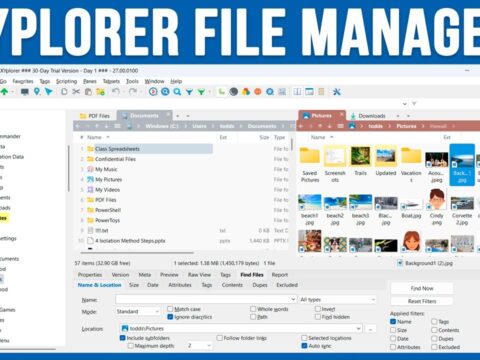Open the tab list arrow after Downloads tab
The height and width of the screenshot is (360, 480).
pyautogui.click(x=408, y=116)
